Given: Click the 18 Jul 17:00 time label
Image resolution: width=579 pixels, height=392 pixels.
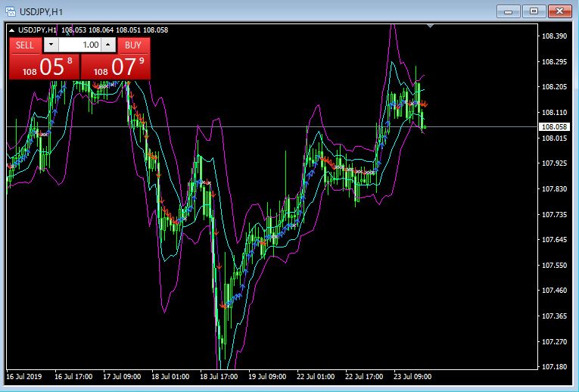Looking at the screenshot, I should pyautogui.click(x=219, y=377).
